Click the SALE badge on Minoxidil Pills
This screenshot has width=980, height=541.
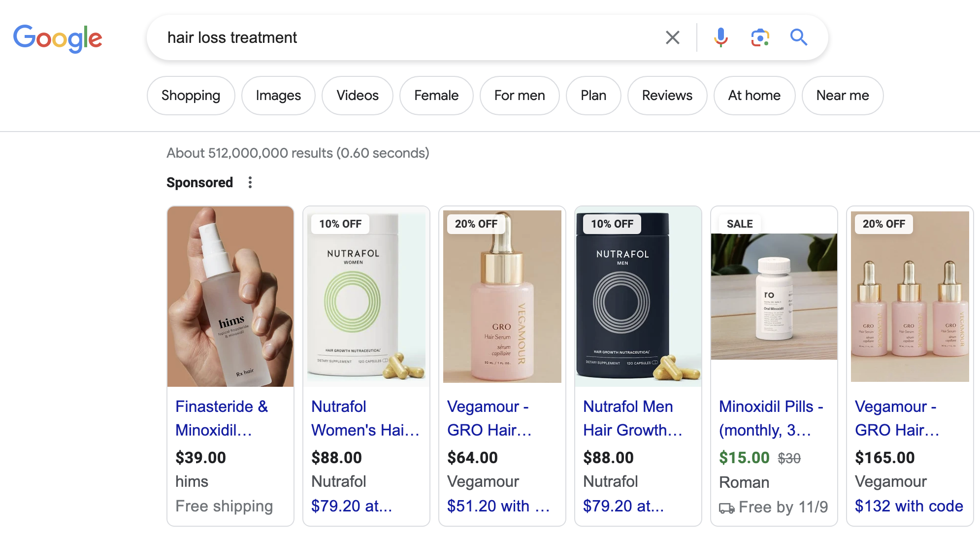tap(740, 224)
